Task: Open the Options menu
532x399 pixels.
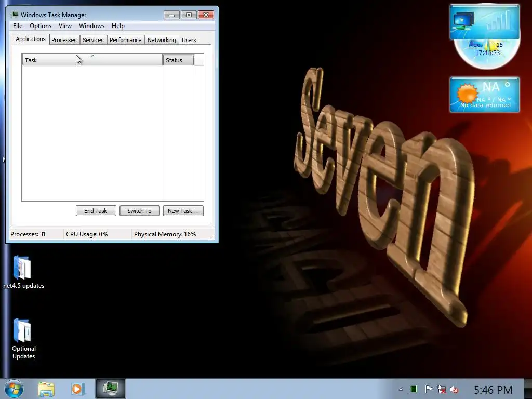Action: 41,26
